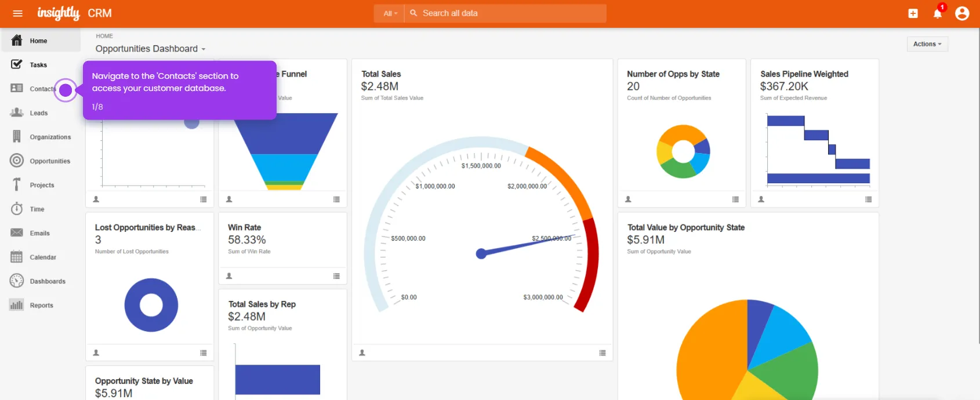The height and width of the screenshot is (400, 980).
Task: Open the user profile avatar menu
Action: [962, 13]
